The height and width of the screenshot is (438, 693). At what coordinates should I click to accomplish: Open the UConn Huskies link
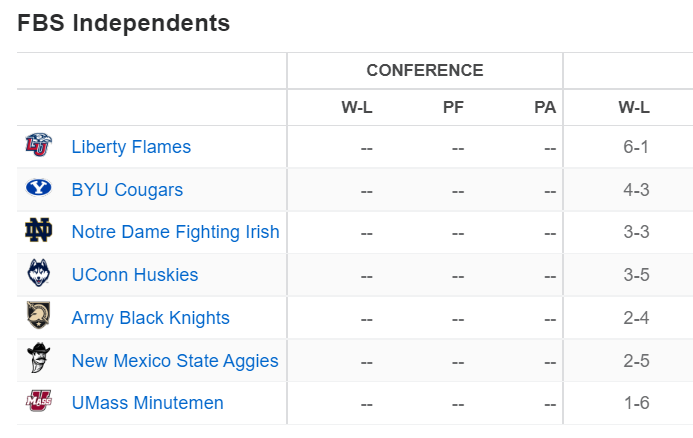point(135,275)
